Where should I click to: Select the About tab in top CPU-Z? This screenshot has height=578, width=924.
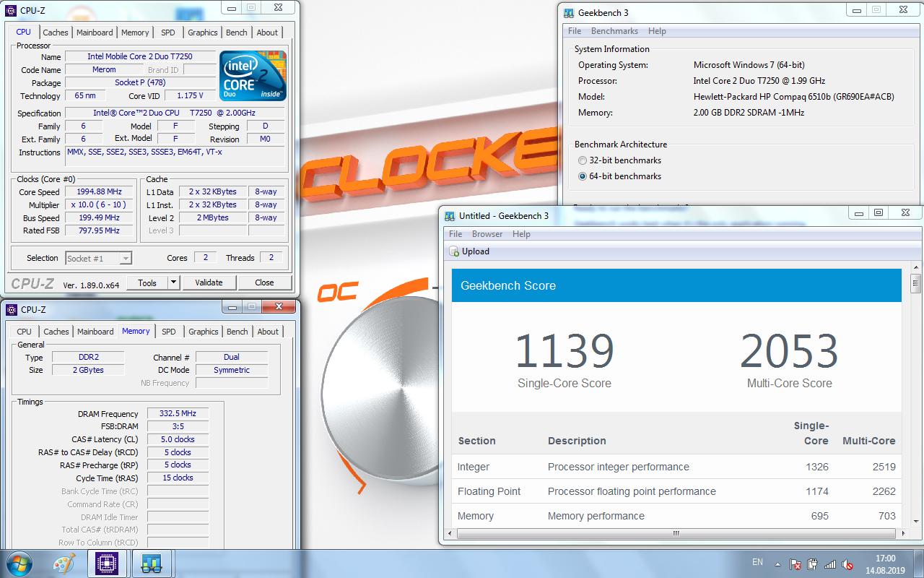(x=267, y=33)
